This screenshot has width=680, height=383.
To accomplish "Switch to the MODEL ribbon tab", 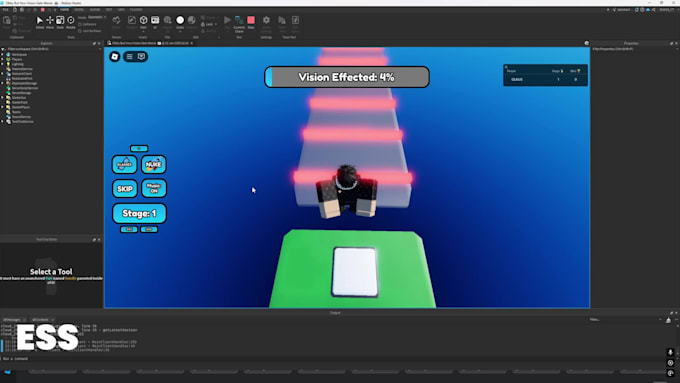I will pos(79,10).
